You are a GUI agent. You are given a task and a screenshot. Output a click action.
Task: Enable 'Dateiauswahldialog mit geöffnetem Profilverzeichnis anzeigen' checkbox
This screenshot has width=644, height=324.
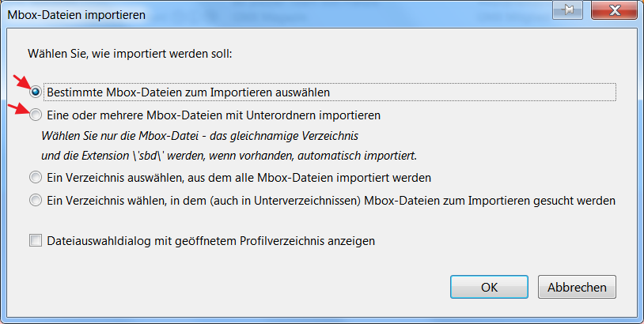[36, 240]
